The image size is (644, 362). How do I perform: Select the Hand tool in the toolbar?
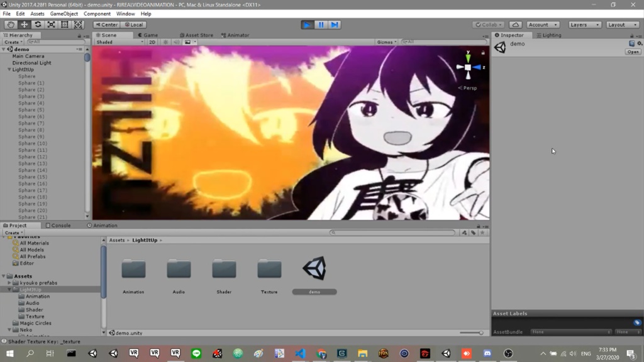(9, 24)
